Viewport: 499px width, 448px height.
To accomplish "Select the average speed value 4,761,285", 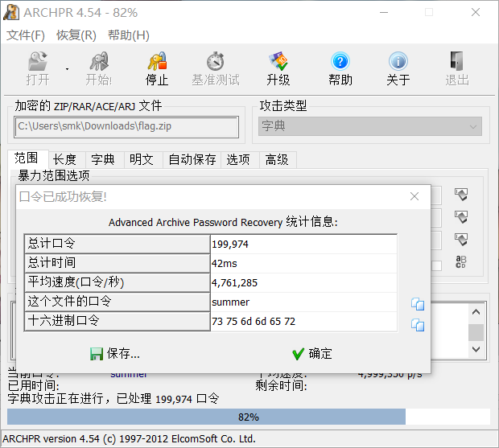I will pos(304,282).
